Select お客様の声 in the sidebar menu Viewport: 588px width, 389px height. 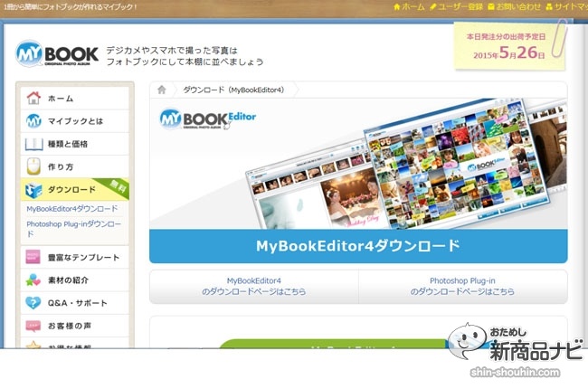tap(74, 326)
